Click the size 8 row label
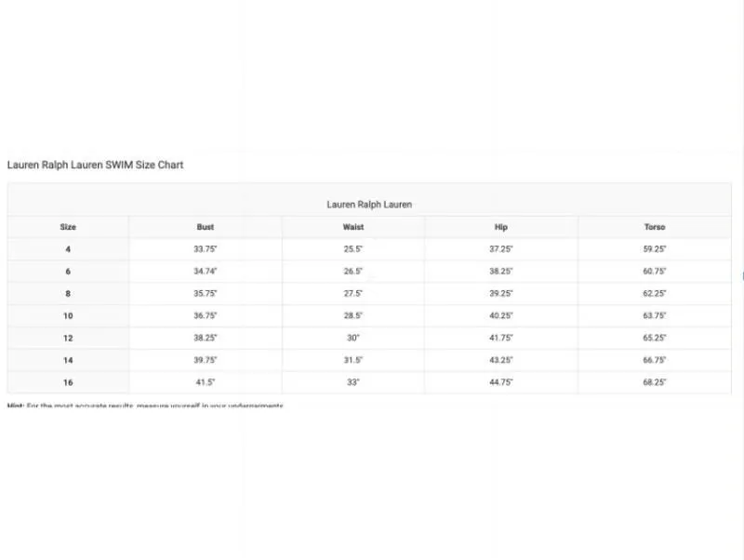Screen dimensions: 744x560 68,294
